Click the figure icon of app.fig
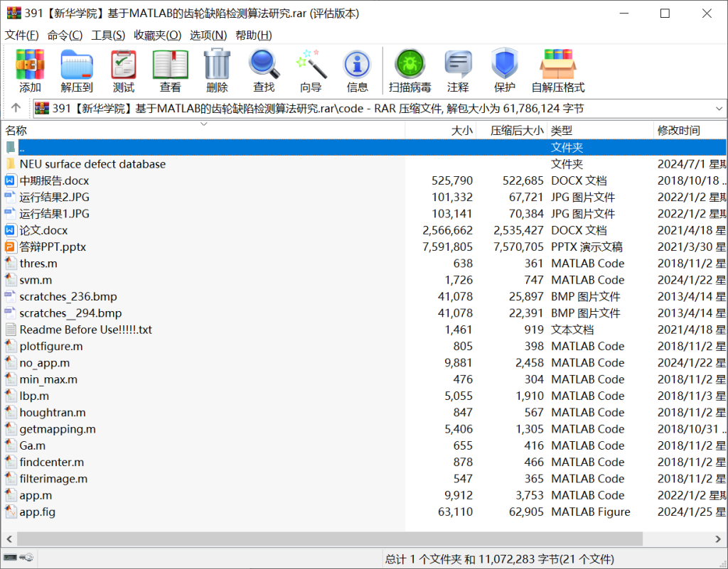This screenshot has width=728, height=569. pos(10,512)
